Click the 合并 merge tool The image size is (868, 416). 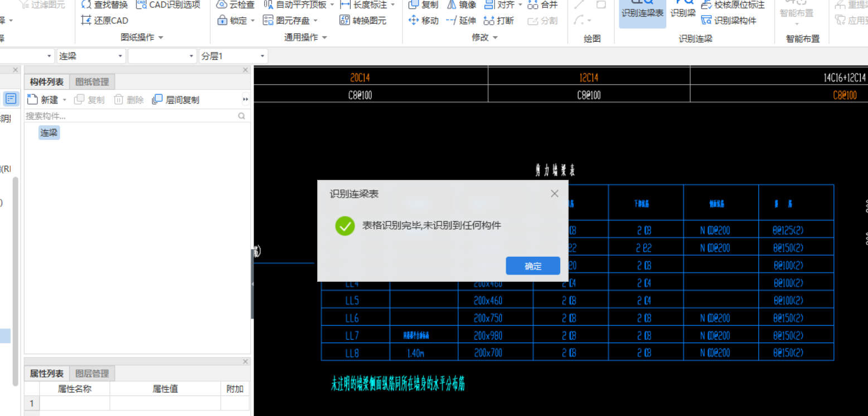[542, 5]
